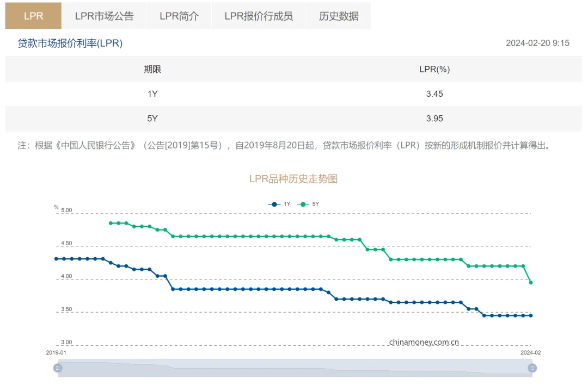Toggle the 5Y series in chart legend
The image size is (588, 385).
click(x=308, y=204)
